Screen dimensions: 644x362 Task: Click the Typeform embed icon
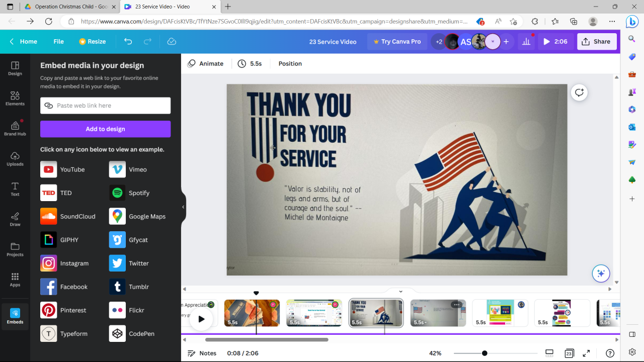coord(49,334)
